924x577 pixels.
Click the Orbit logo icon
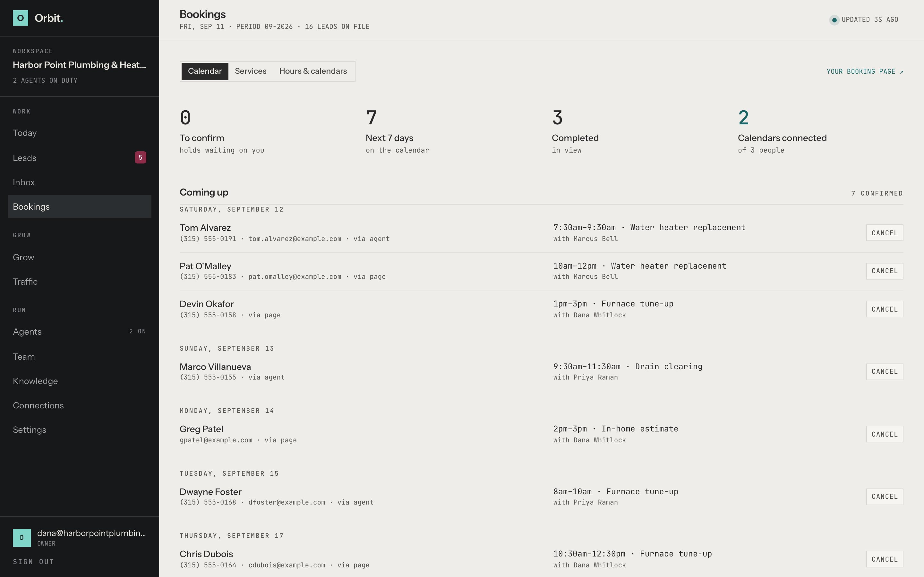(x=20, y=18)
